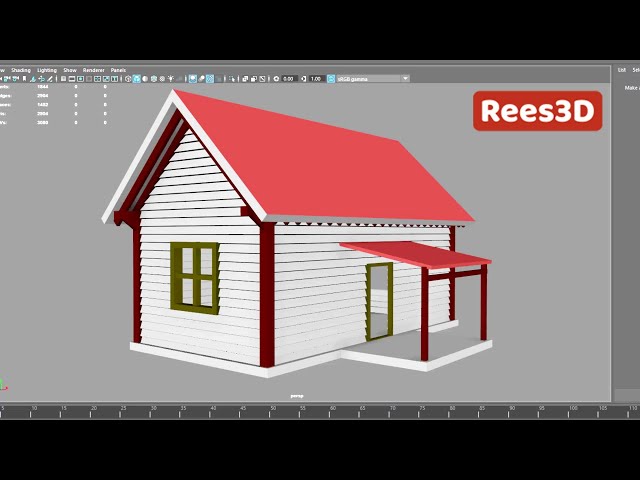
Task: Switch to wireframe display icon
Action: [129, 78]
